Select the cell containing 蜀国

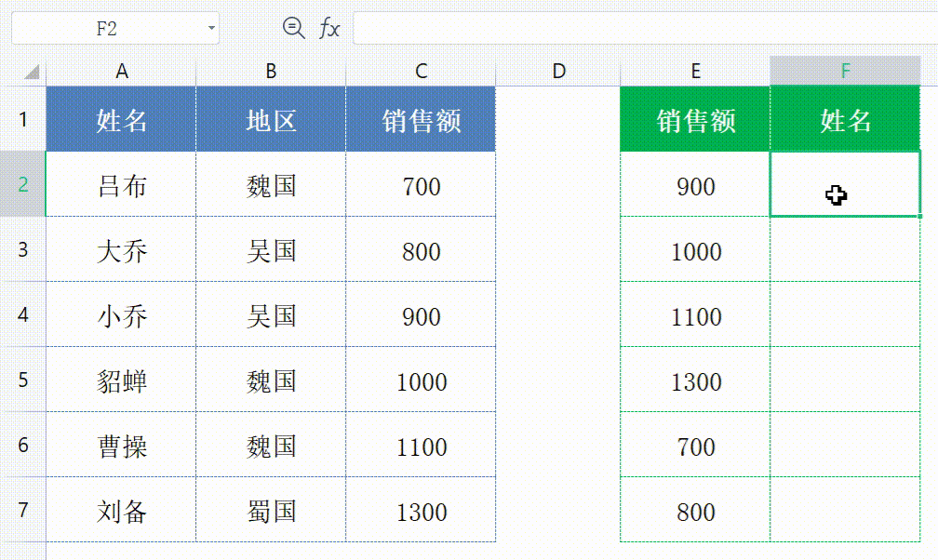(271, 511)
